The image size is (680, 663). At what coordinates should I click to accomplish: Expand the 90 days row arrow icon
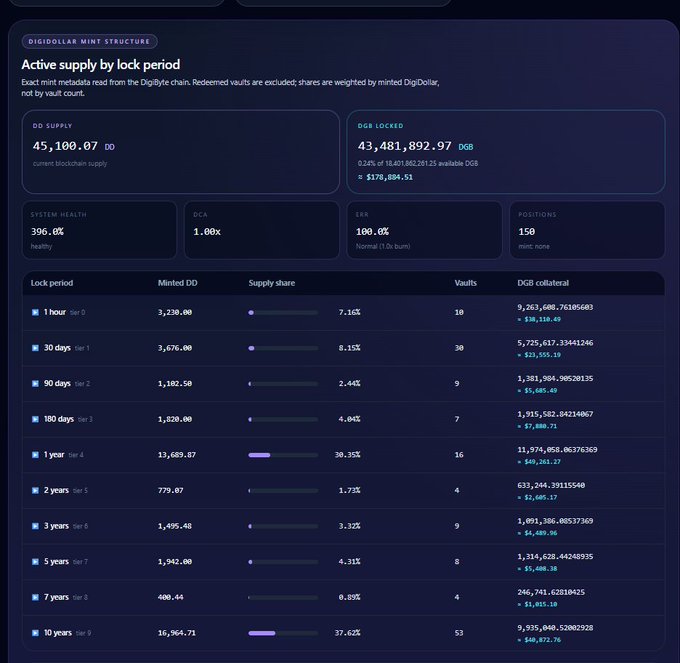tap(35, 384)
